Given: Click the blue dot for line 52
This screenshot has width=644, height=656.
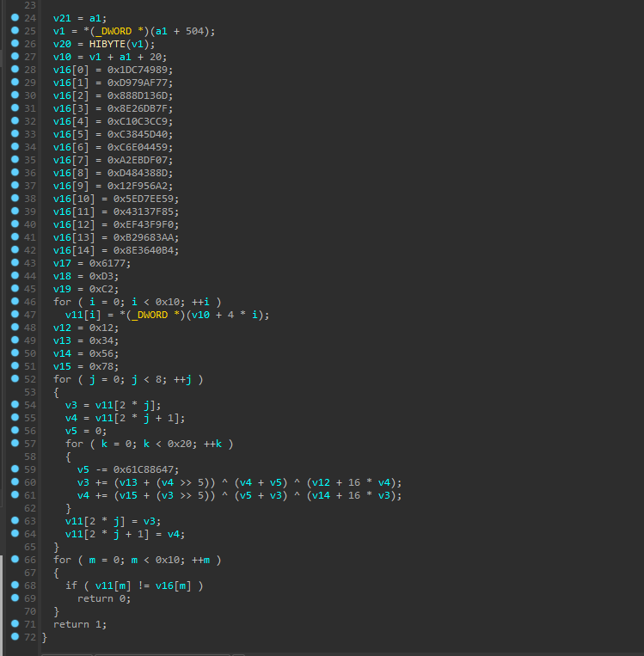Looking at the screenshot, I should pyautogui.click(x=15, y=379).
